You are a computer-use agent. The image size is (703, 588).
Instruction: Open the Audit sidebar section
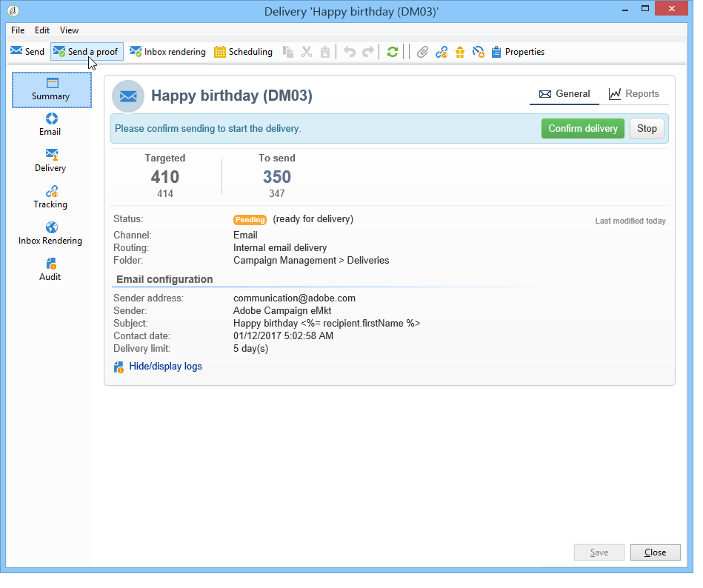click(50, 270)
